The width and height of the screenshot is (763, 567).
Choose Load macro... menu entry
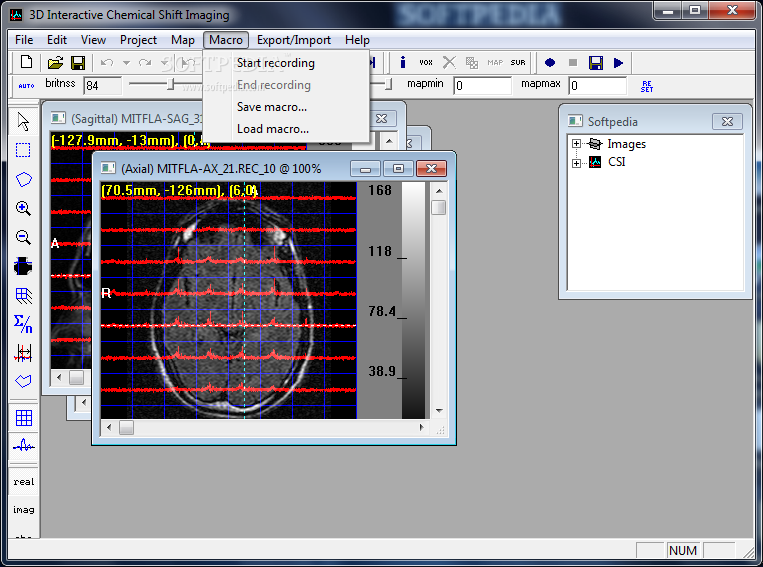[x=286, y=128]
